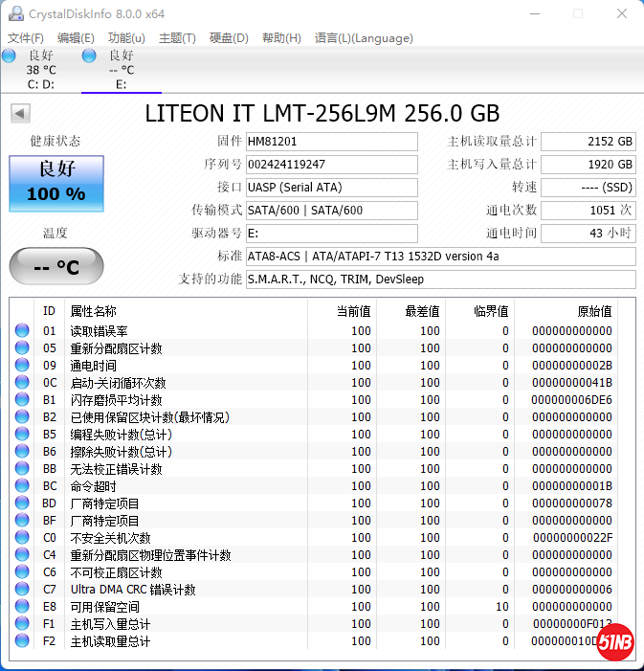
Task: Open the 硬盘(D) menu
Action: (229, 38)
